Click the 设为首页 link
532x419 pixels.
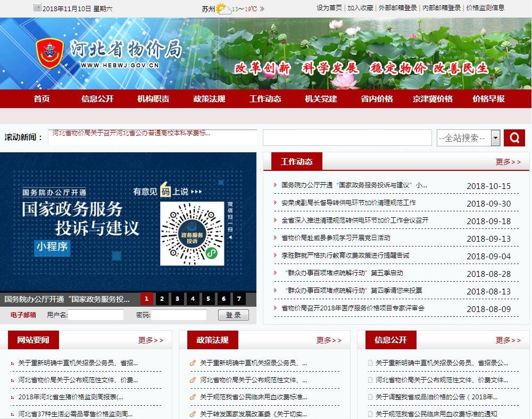click(329, 8)
